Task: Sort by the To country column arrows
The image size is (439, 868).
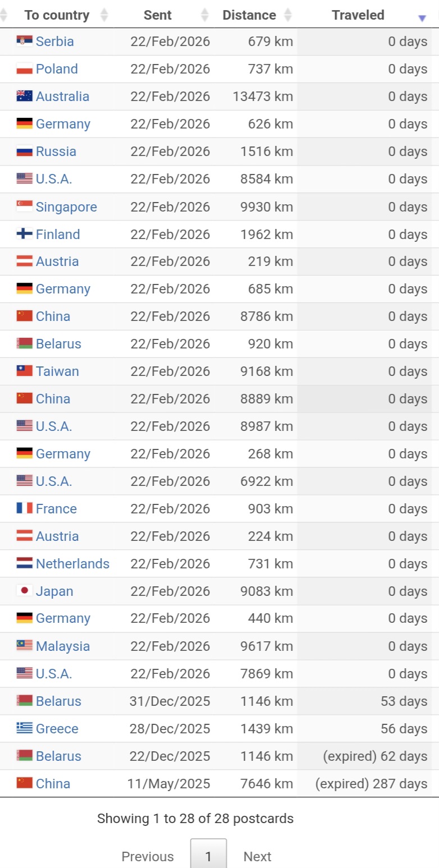Action: pyautogui.click(x=104, y=15)
